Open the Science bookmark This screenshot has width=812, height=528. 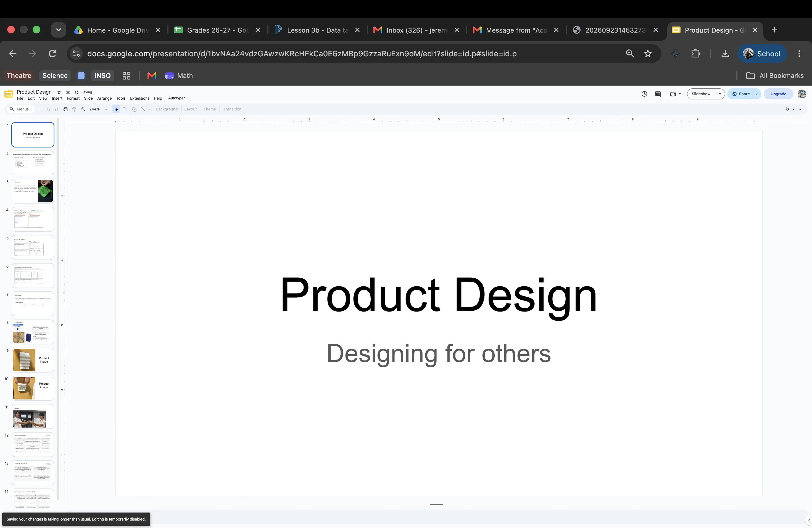pyautogui.click(x=55, y=76)
